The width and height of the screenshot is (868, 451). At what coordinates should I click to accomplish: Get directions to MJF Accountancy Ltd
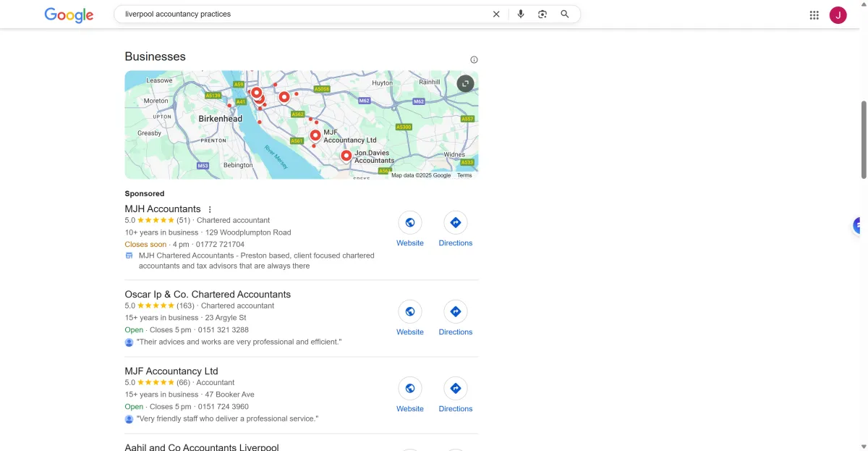(x=456, y=388)
